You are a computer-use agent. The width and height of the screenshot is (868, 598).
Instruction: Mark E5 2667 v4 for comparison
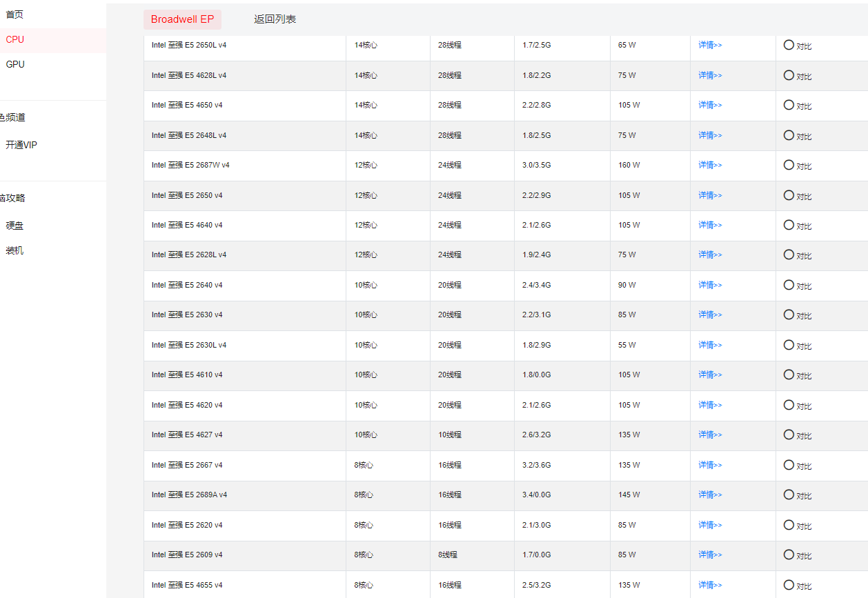[x=789, y=465]
